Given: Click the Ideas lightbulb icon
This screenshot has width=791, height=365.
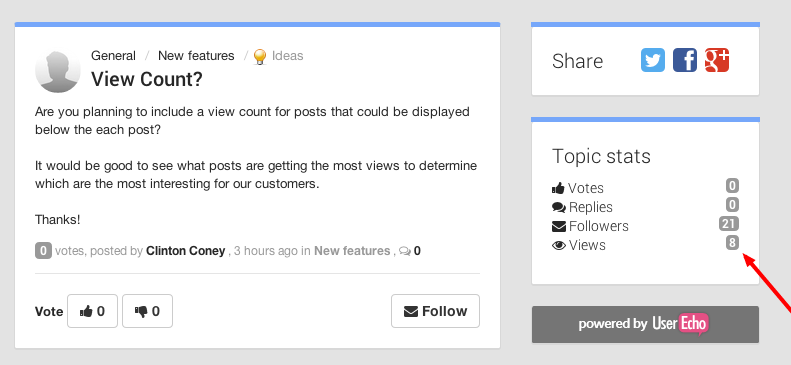Looking at the screenshot, I should point(259,56).
